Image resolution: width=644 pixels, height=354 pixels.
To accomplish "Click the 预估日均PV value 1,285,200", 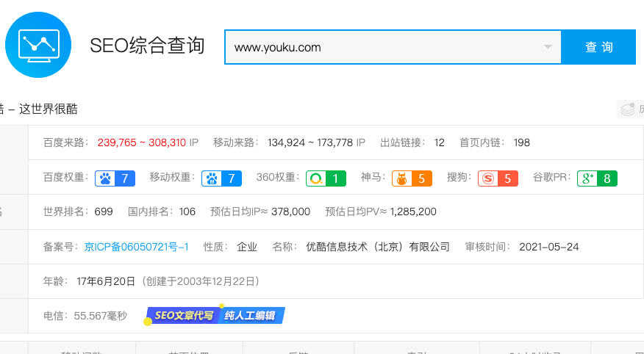I will click(413, 212).
